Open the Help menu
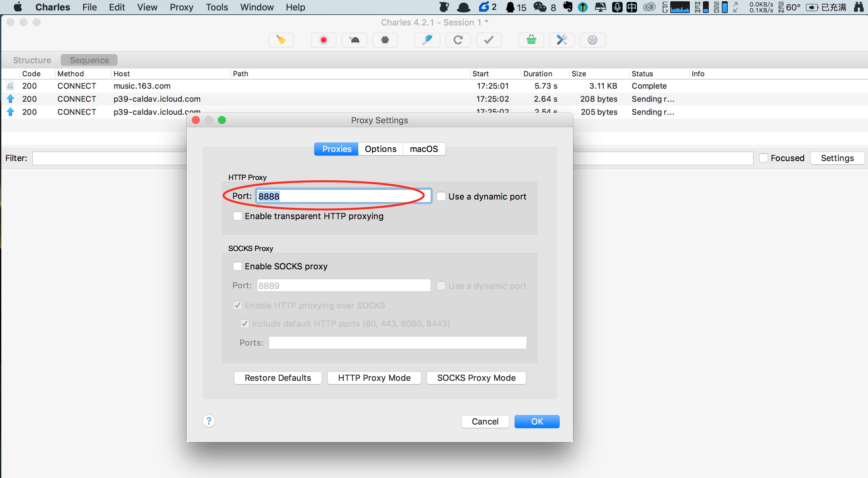The image size is (868, 478). click(x=296, y=7)
